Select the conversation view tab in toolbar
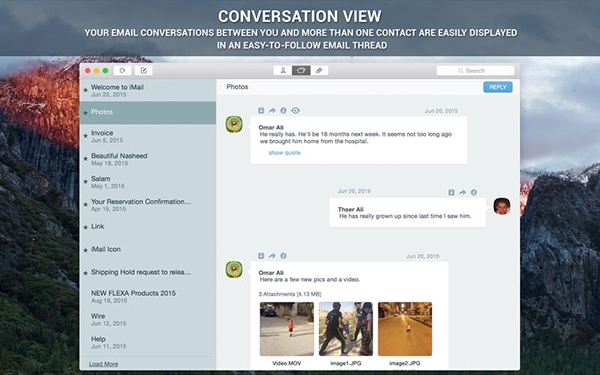 pyautogui.click(x=301, y=70)
